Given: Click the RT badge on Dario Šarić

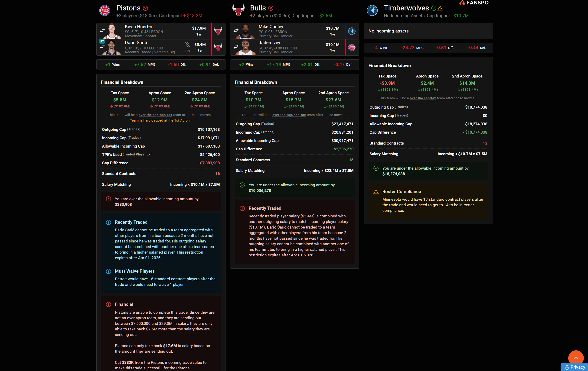Looking at the screenshot, I should (102, 42).
